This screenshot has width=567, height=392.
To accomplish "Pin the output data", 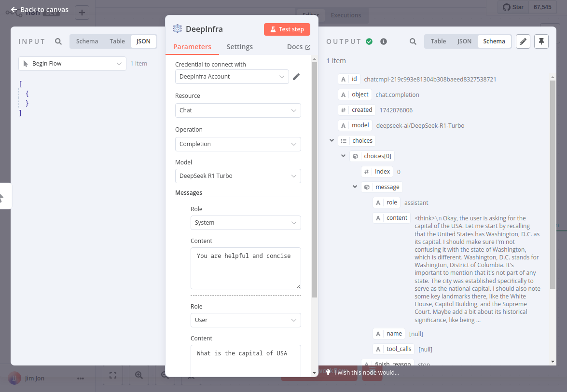I will point(541,41).
